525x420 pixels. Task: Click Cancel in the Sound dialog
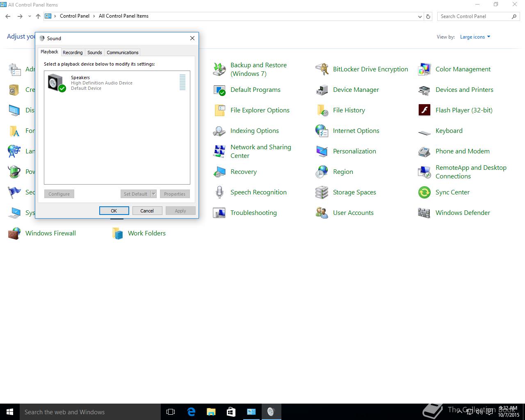[x=147, y=210]
